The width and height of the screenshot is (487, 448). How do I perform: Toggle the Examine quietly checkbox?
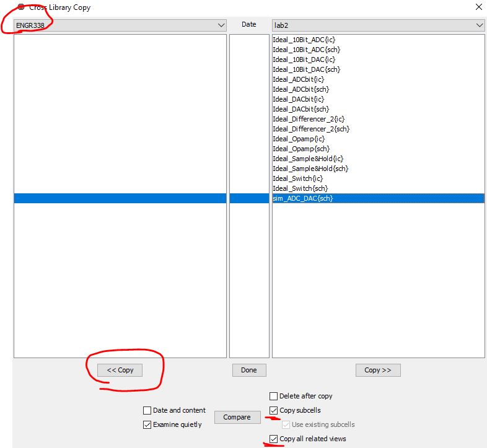point(147,424)
